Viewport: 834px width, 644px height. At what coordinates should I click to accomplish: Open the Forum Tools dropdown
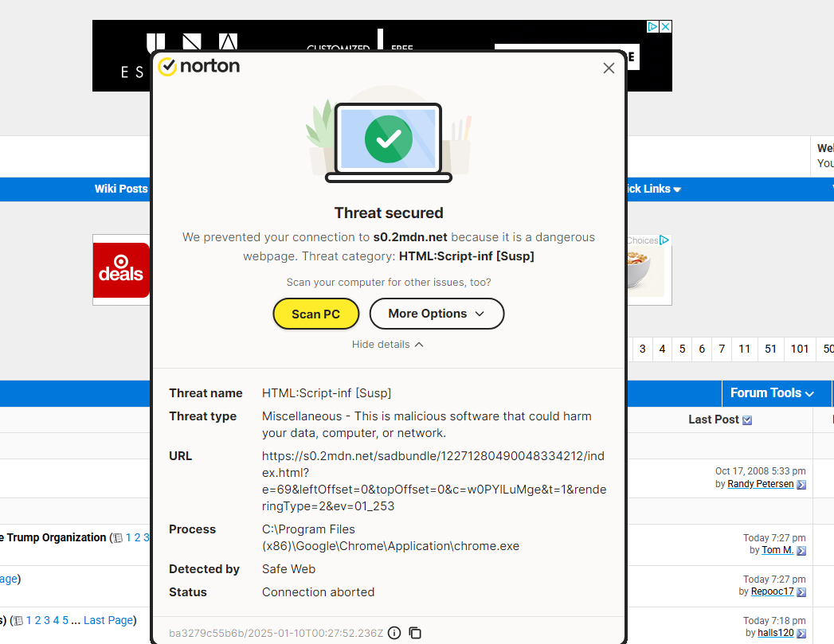(x=771, y=392)
